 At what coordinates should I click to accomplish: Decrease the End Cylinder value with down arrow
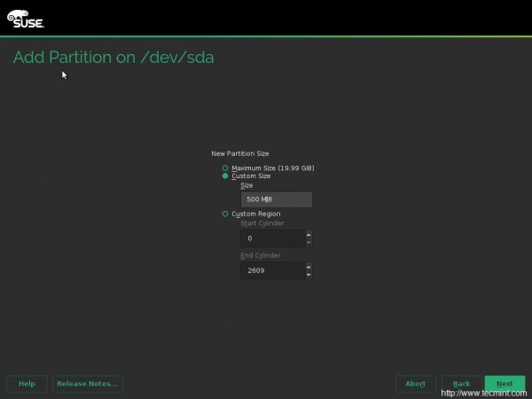click(x=309, y=275)
